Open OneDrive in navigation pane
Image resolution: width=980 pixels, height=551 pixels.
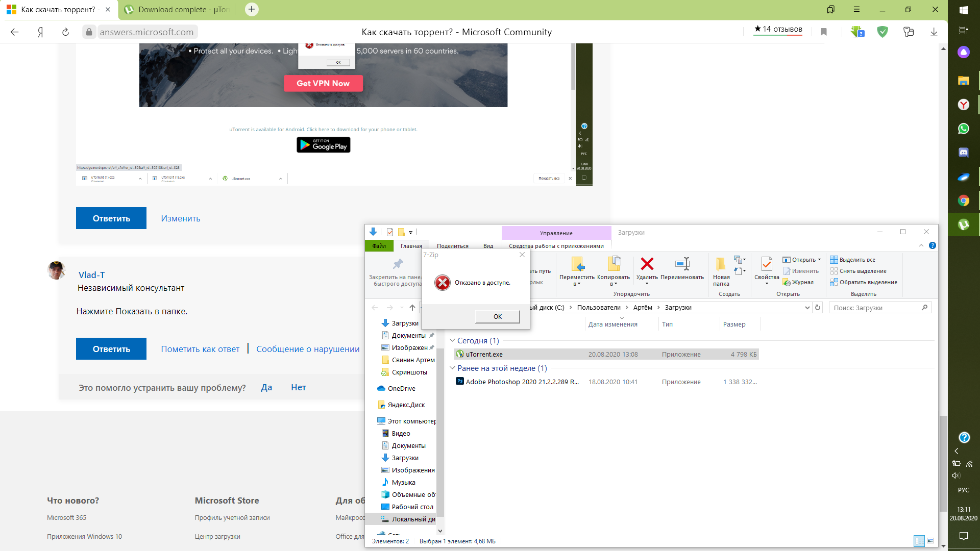401,388
